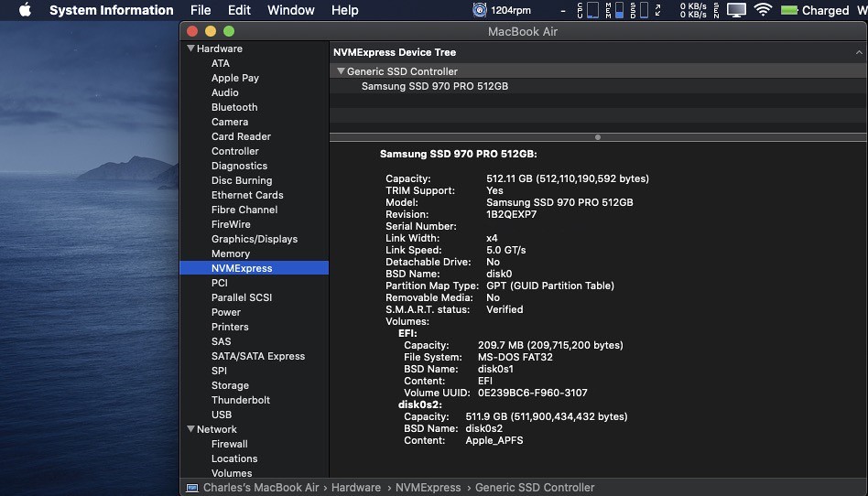The width and height of the screenshot is (868, 496).
Task: Click the pane divider handle dot
Action: 597,137
